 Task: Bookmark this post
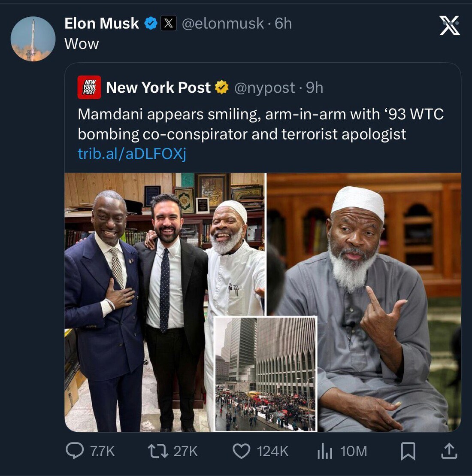point(408,451)
